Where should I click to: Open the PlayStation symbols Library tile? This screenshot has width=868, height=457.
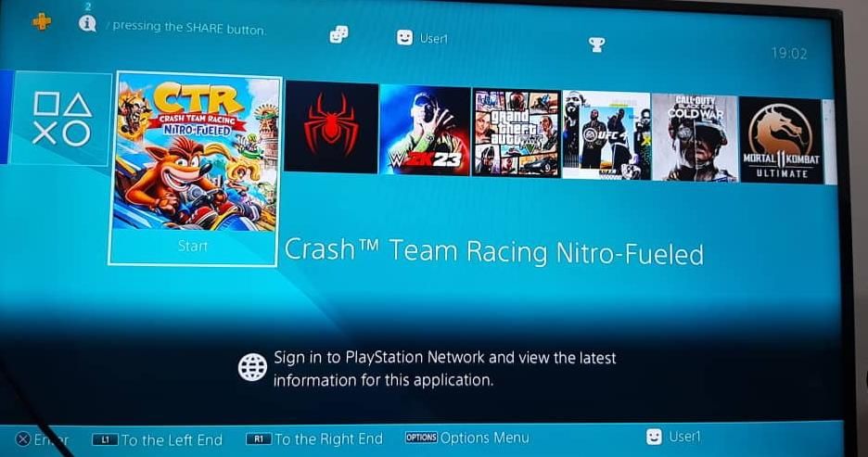(x=61, y=119)
